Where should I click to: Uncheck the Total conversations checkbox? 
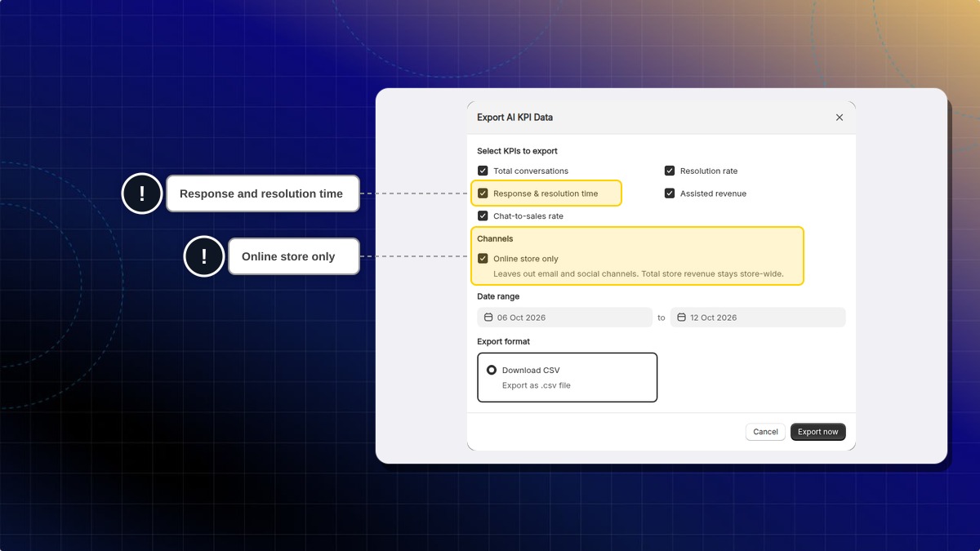483,171
